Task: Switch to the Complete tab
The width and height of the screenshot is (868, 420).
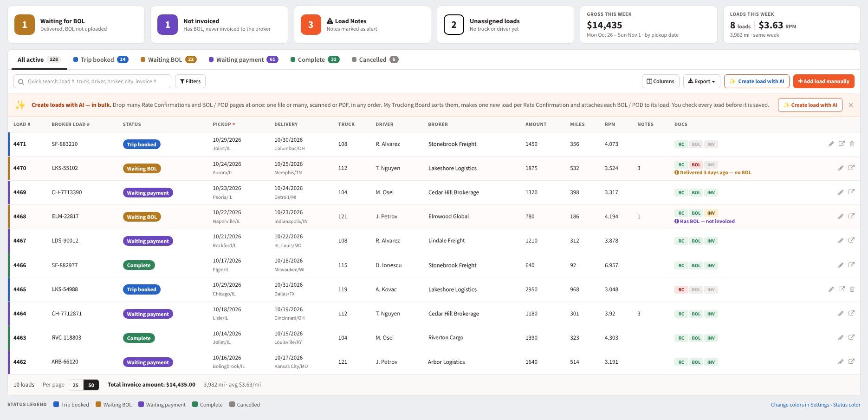Action: click(315, 59)
